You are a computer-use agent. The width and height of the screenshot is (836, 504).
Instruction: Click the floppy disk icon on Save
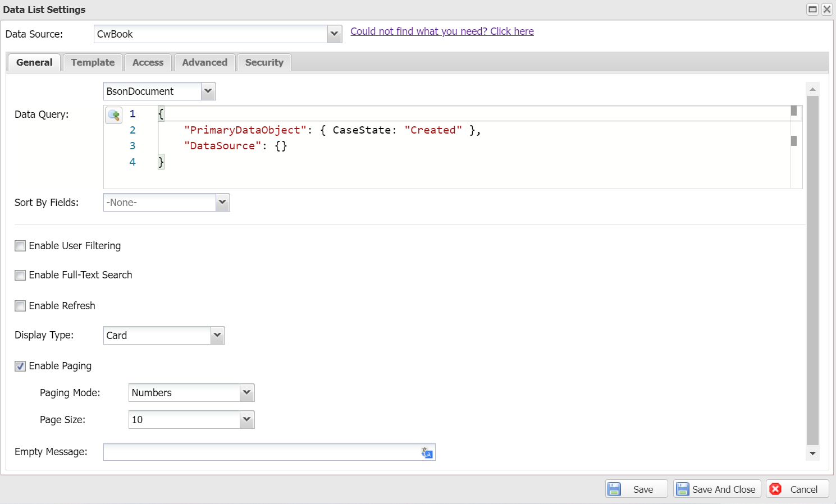(x=615, y=489)
